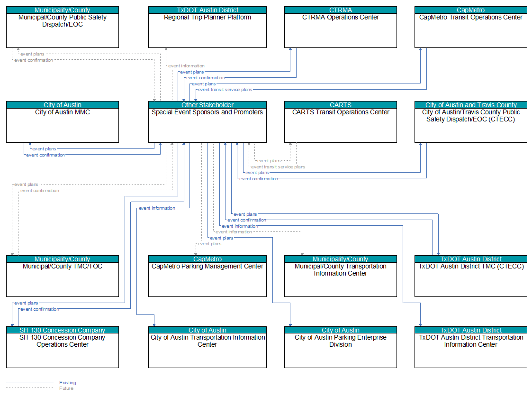This screenshot has width=532, height=397.
Task: Select the City of Austin Parking Enterprise Division box
Action: click(340, 347)
